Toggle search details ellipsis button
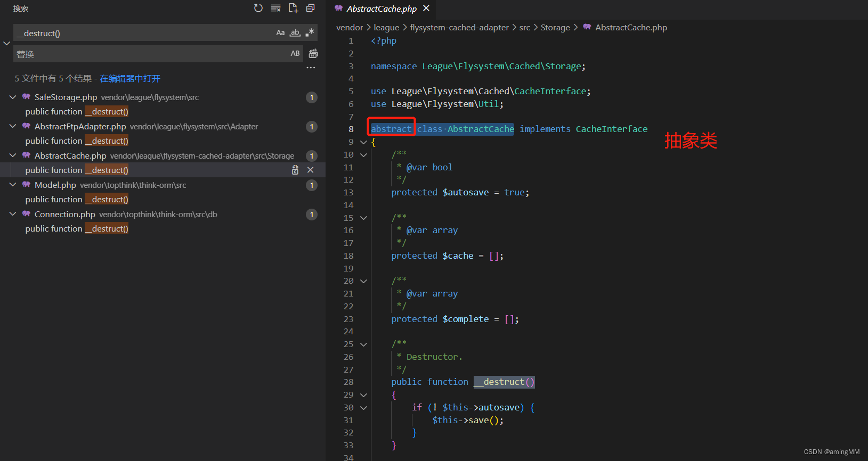Viewport: 868px width, 461px height. click(311, 68)
